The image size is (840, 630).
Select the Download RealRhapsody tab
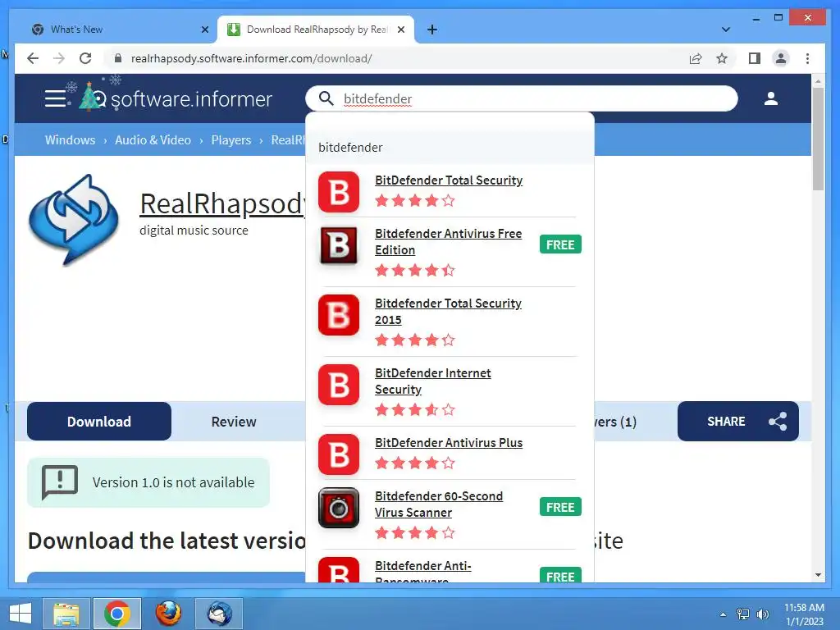pos(316,30)
